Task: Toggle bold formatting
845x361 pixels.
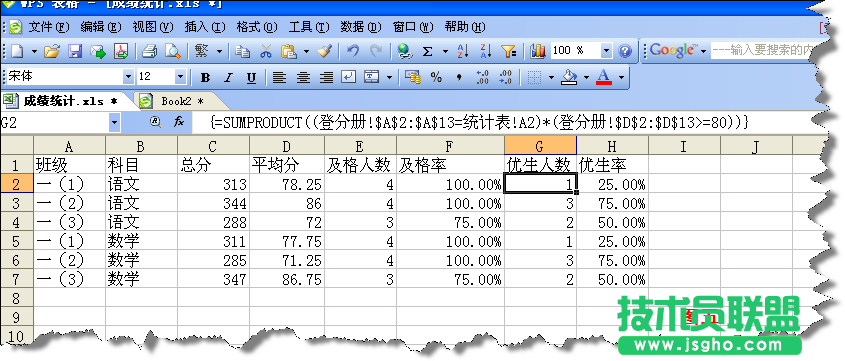Action: tap(205, 78)
